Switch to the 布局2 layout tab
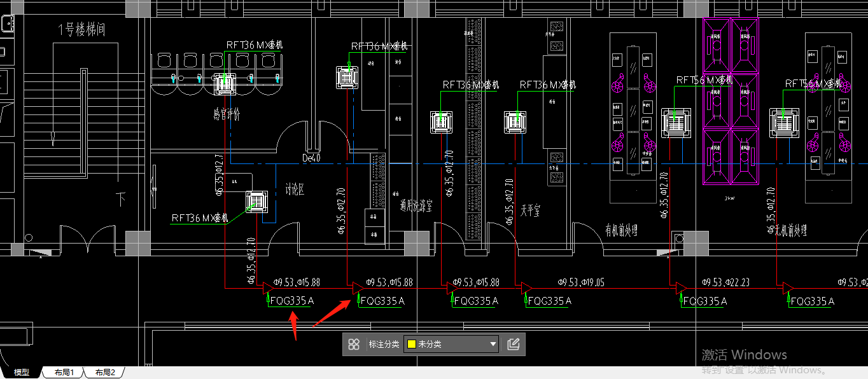Screen dimensions: 868x379 pos(105,373)
